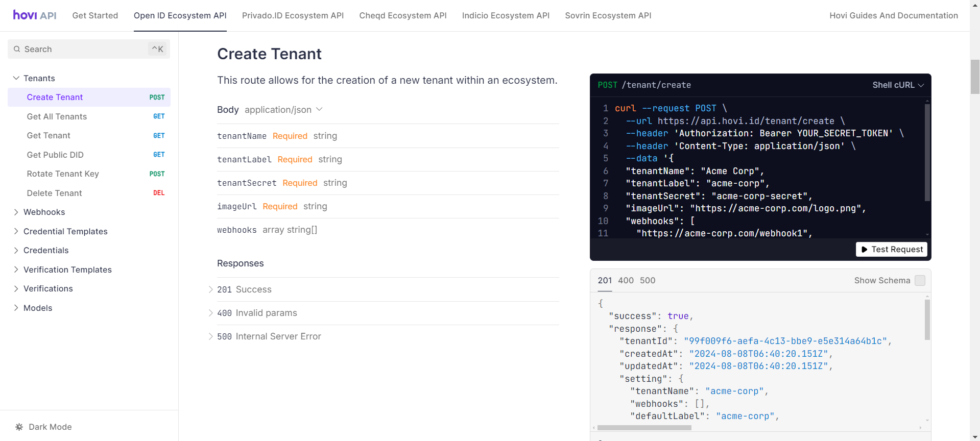Switch to Privado.ID Ecosystem API tab
980x441 pixels.
[x=293, y=15]
